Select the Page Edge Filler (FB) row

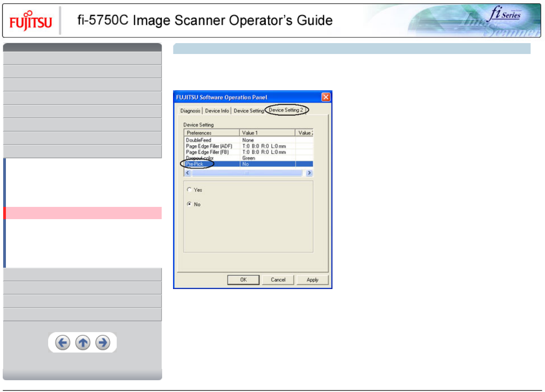click(248, 152)
